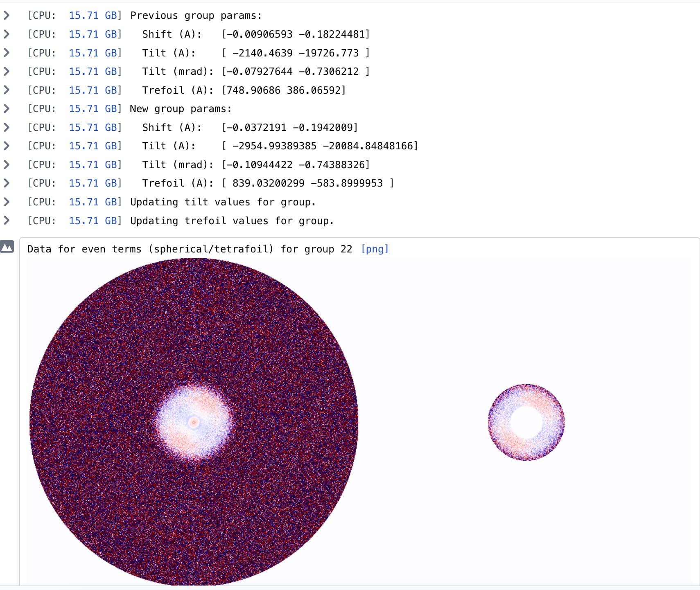Click the CPU memory label on the 'Previous group params' line
The image size is (700, 590).
pyautogui.click(x=75, y=16)
